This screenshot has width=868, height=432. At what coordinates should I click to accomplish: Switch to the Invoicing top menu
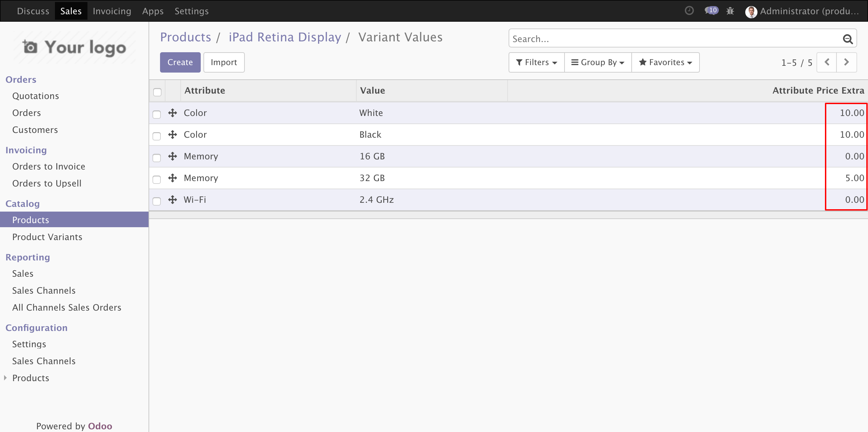click(112, 11)
